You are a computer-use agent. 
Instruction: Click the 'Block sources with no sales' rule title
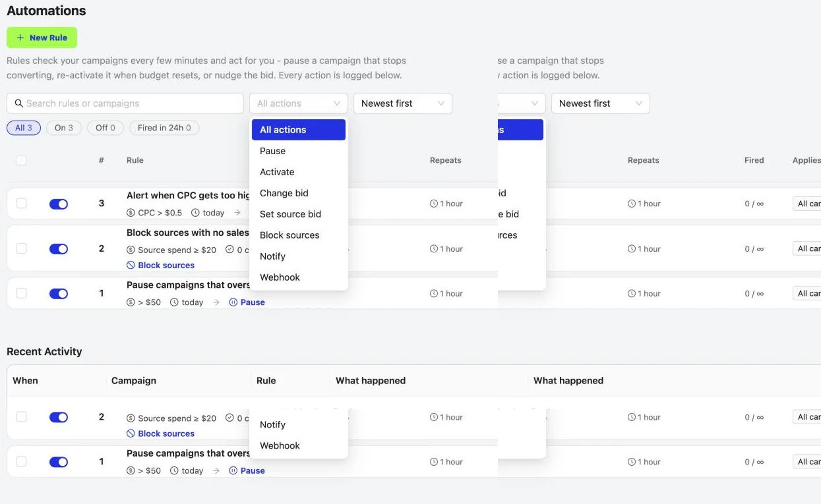pos(188,233)
